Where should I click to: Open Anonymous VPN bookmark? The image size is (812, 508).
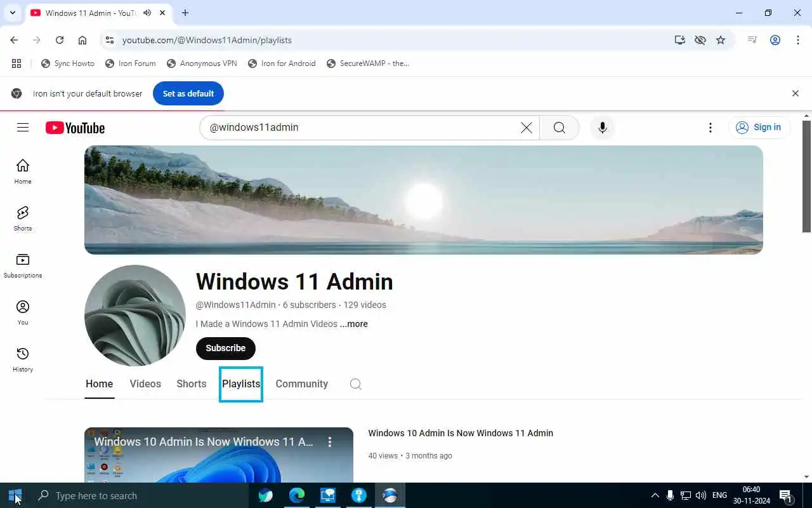(202, 63)
